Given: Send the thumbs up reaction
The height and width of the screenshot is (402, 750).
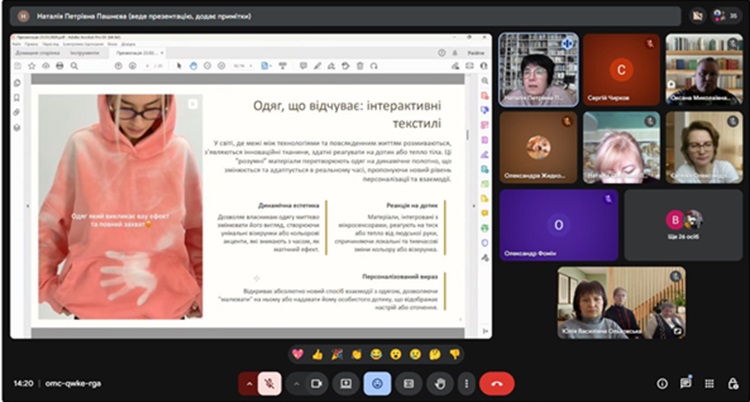Looking at the screenshot, I should (x=318, y=354).
